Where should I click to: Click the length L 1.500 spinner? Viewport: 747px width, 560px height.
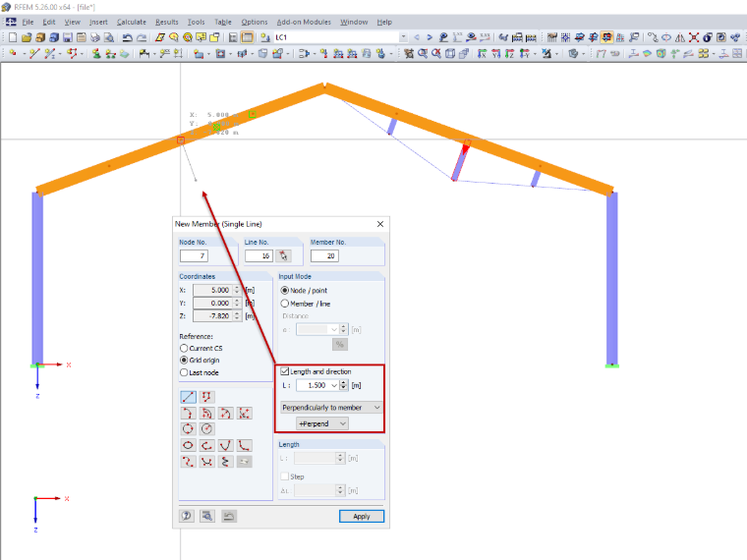[x=343, y=385]
